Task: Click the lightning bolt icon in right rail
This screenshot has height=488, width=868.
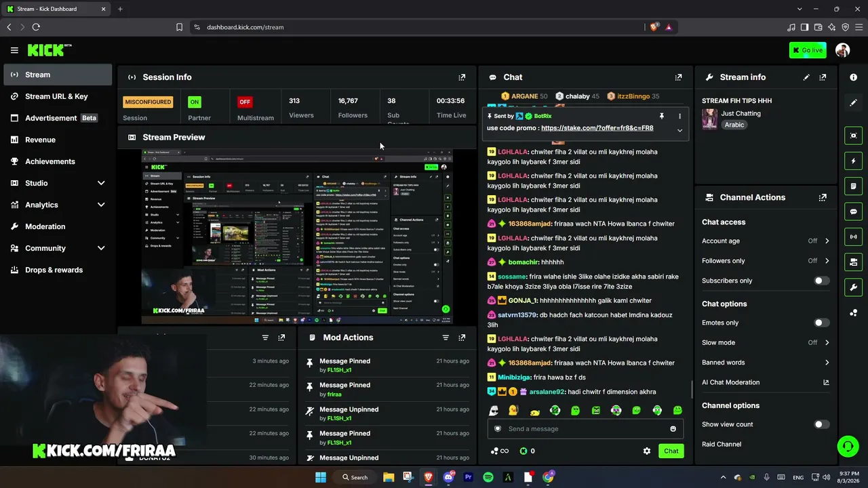Action: click(x=853, y=161)
